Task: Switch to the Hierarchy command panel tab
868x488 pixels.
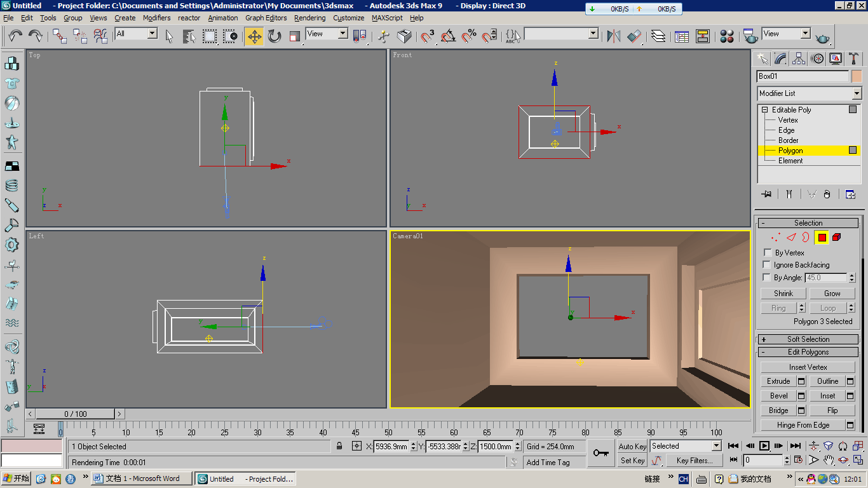Action: click(x=799, y=58)
